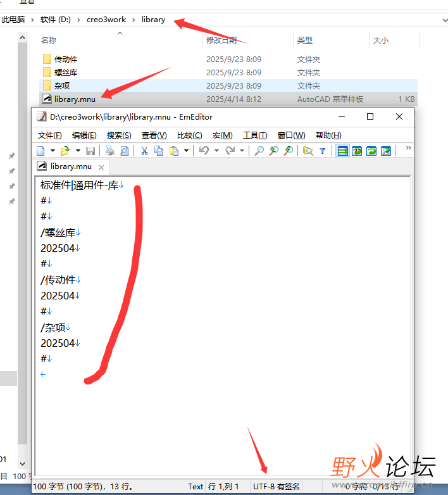Click library in the address breadcrumb
This screenshot has height=495, width=448.
(x=153, y=20)
